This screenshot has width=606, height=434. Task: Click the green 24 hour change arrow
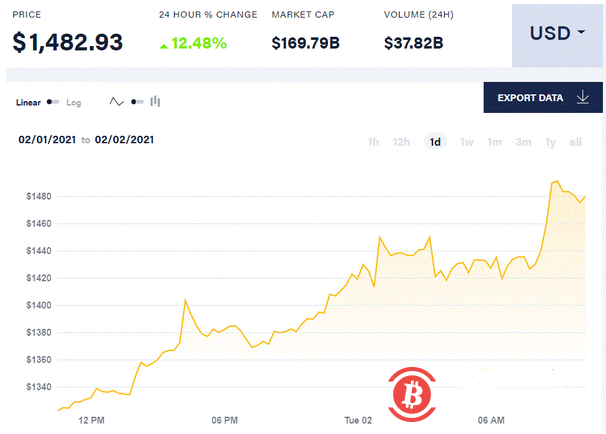(166, 43)
